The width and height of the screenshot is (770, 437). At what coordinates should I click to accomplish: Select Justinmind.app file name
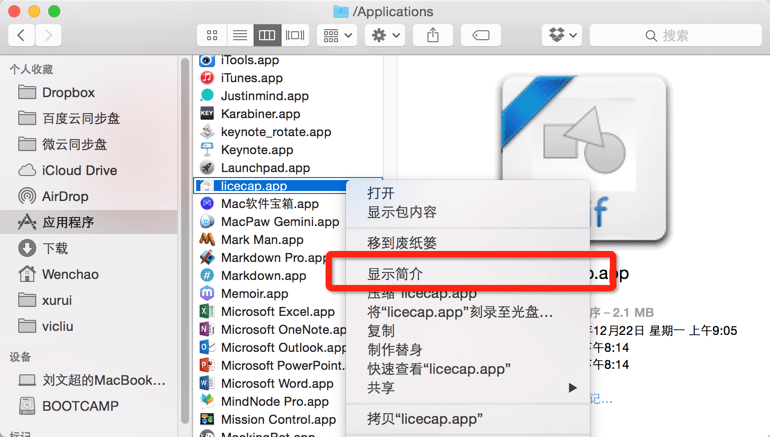(265, 96)
